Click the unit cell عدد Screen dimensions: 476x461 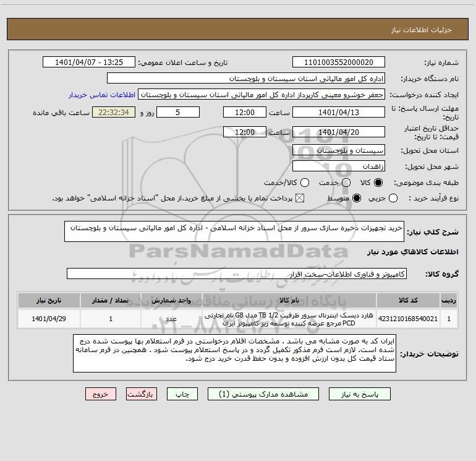tap(171, 319)
